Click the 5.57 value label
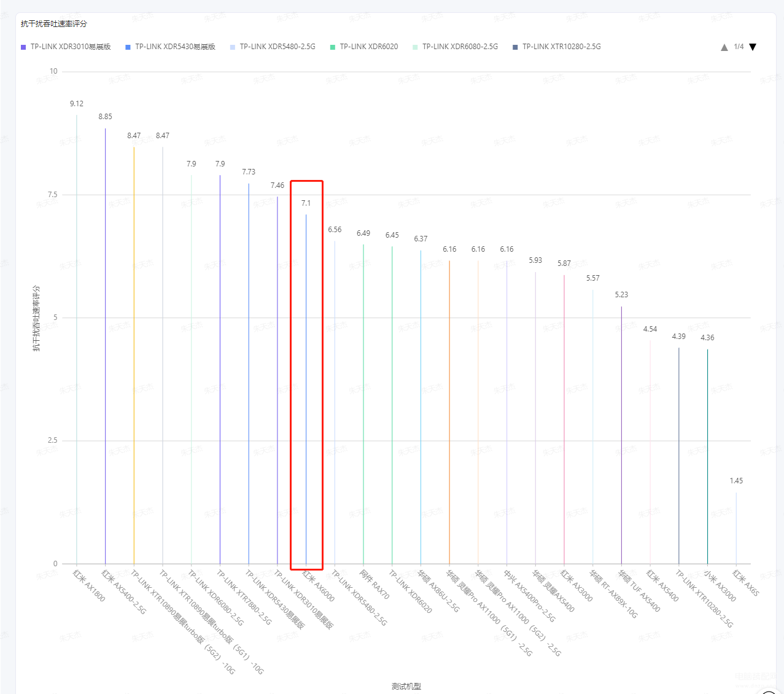The image size is (784, 694). 592,278
